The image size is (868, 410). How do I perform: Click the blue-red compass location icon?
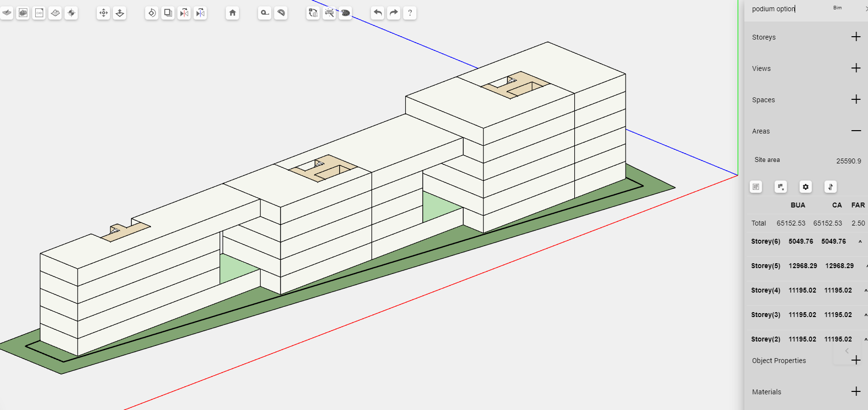click(71, 13)
